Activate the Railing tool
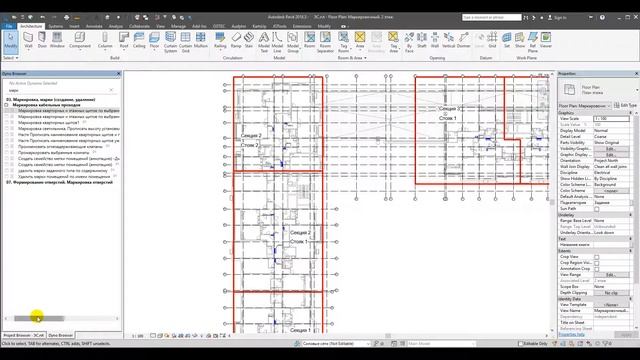 220,41
